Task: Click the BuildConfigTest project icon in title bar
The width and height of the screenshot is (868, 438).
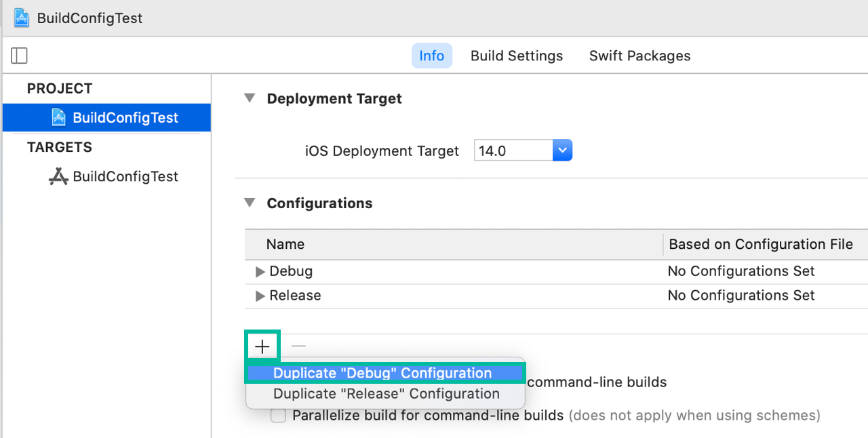Action: click(22, 18)
